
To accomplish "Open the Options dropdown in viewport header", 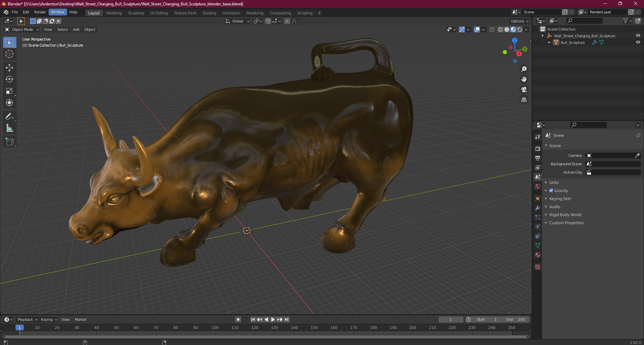I will (520, 21).
